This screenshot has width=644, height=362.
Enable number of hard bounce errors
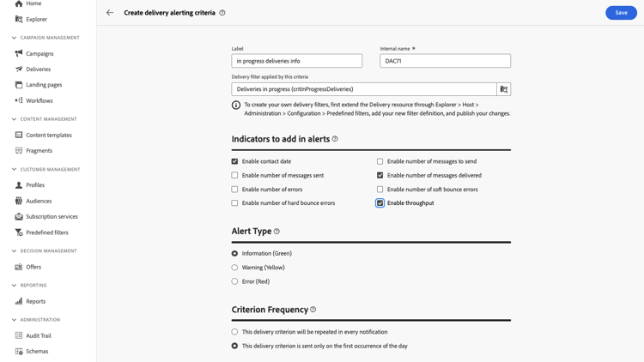pyautogui.click(x=234, y=203)
